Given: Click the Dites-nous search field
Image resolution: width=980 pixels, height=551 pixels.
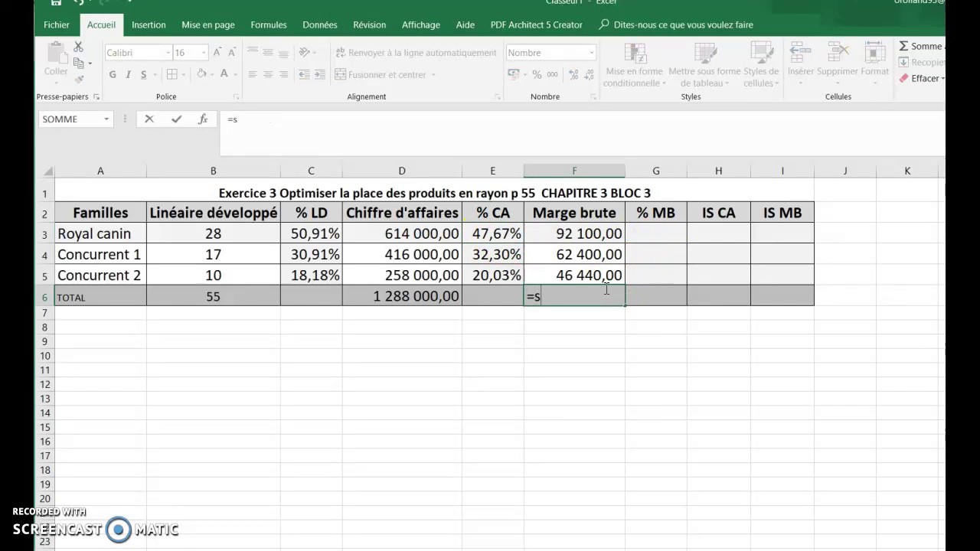Looking at the screenshot, I should tap(677, 24).
